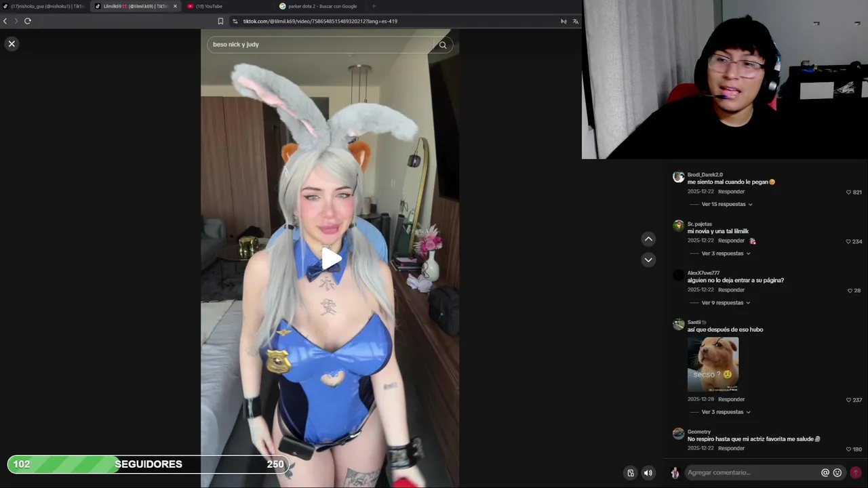Image resolution: width=868 pixels, height=488 pixels.
Task: Open Sr. pajetas's profile avatar
Action: pyautogui.click(x=678, y=226)
